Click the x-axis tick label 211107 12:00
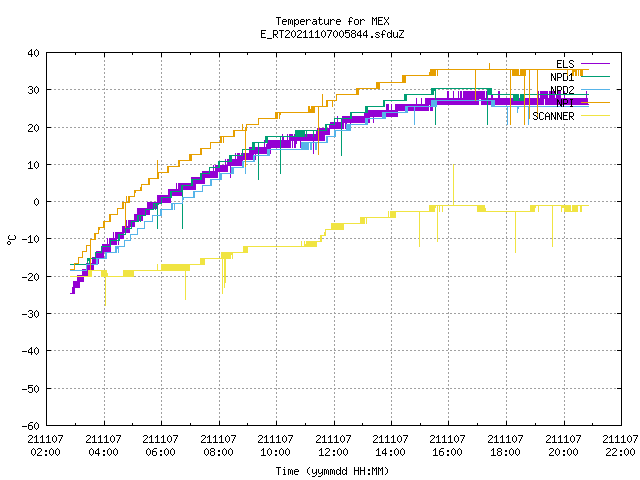Viewport: 640px width, 480px height. pyautogui.click(x=333, y=446)
